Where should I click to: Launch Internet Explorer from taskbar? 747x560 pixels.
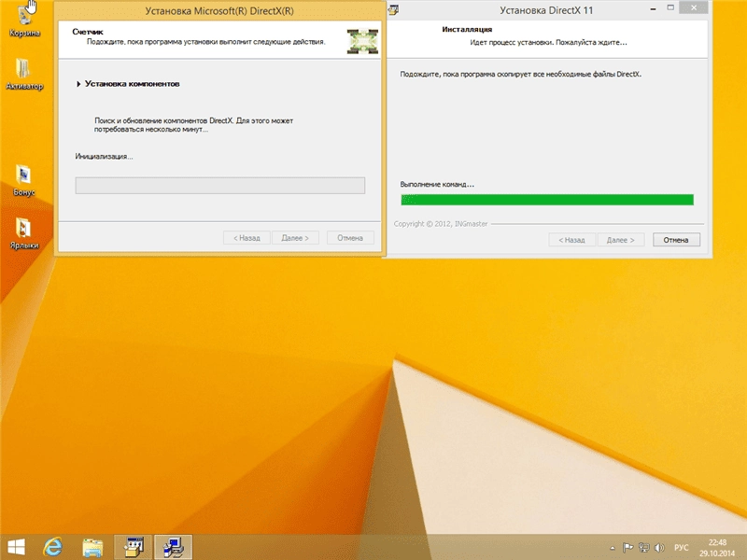(x=53, y=548)
